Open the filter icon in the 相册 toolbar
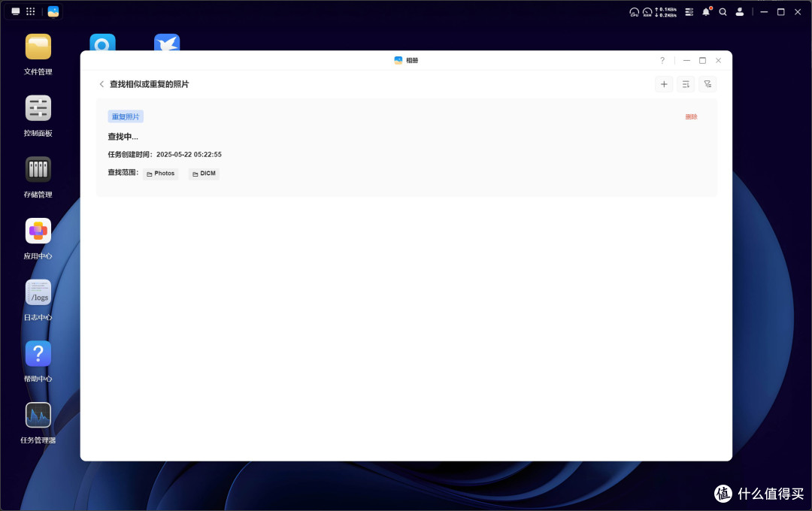The width and height of the screenshot is (812, 511). pyautogui.click(x=707, y=84)
